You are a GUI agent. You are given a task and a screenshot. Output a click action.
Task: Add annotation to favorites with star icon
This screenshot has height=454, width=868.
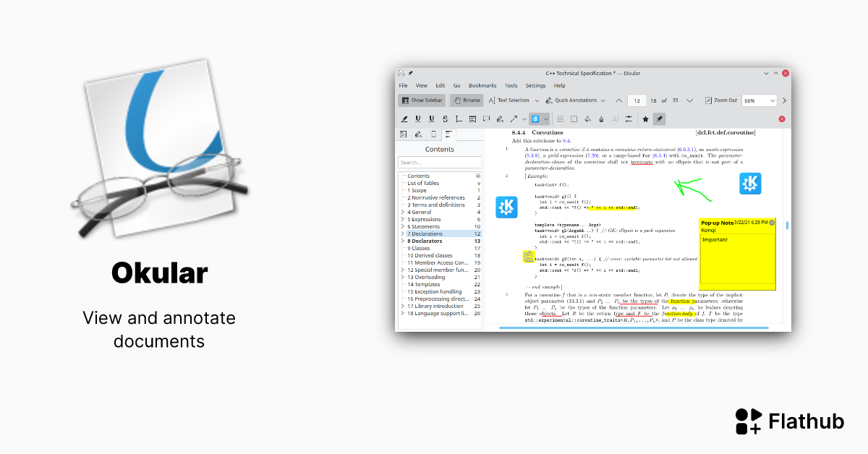coord(645,119)
